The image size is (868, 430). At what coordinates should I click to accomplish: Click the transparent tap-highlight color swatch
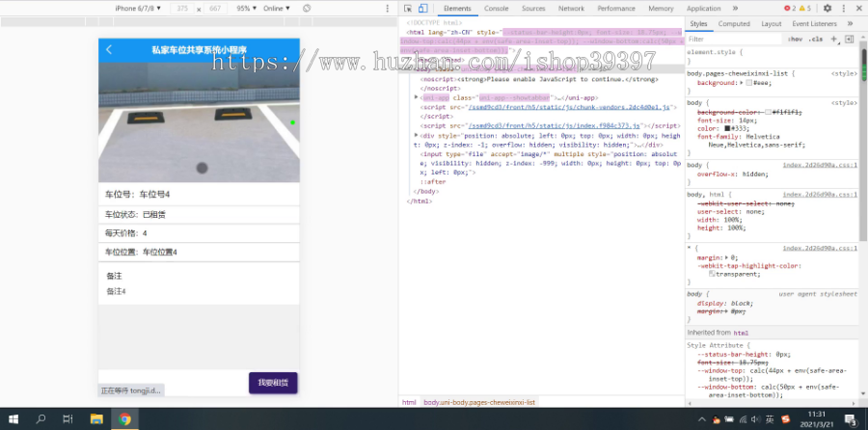pyautogui.click(x=712, y=274)
